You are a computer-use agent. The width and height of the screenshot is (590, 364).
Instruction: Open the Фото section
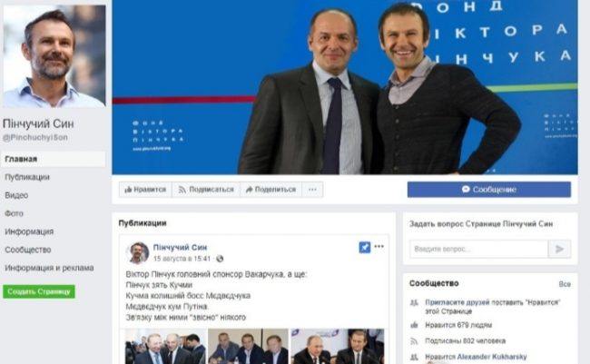point(14,213)
